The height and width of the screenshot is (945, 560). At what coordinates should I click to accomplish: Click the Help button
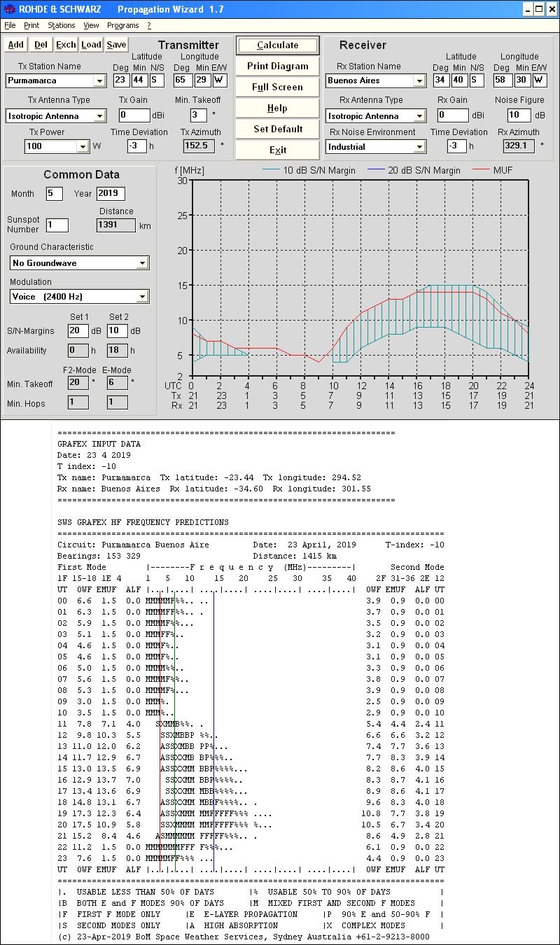click(x=277, y=108)
